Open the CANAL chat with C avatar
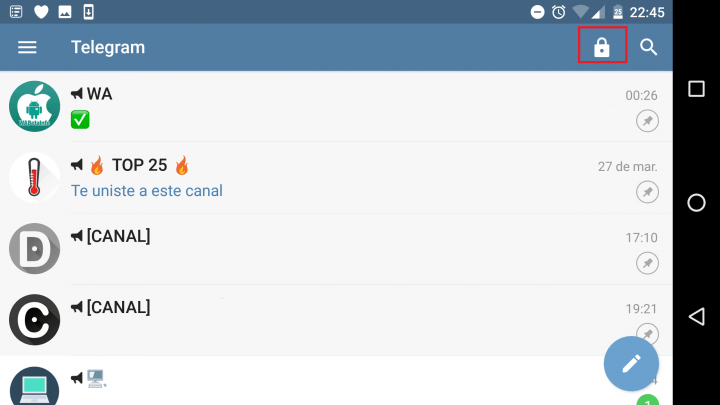The image size is (720, 405). [x=336, y=320]
